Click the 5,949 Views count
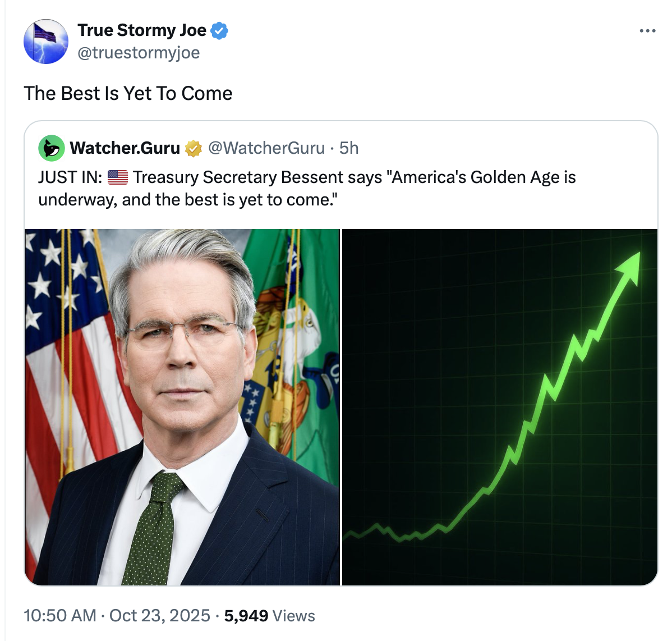Image resolution: width=672 pixels, height=641 pixels. click(x=269, y=616)
